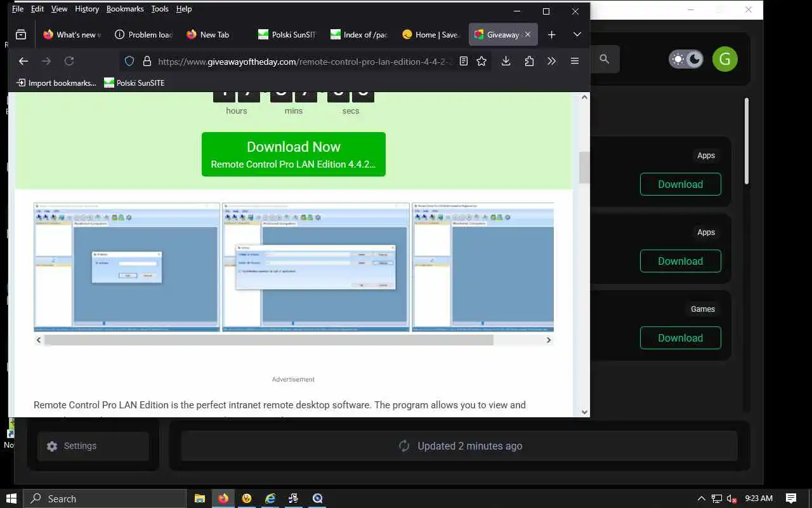The height and width of the screenshot is (508, 812).
Task: Click the screenshot gallery horizontal scrollbar
Action: [x=269, y=340]
